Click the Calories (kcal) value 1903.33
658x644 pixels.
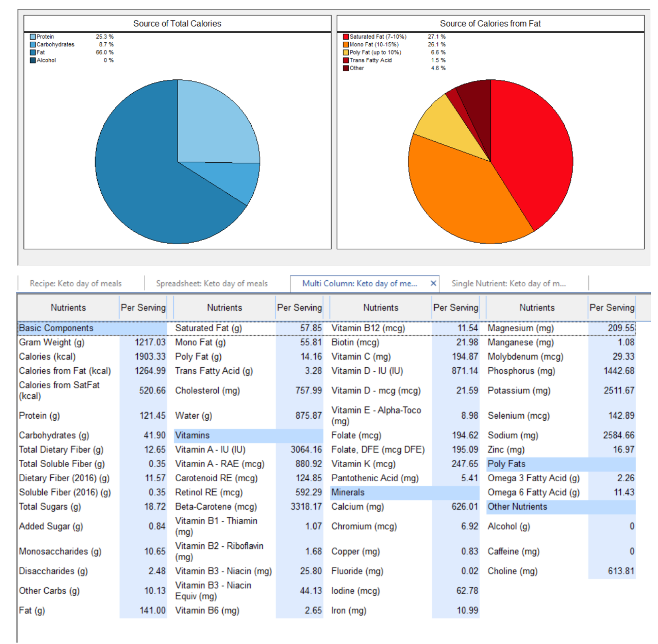click(150, 357)
